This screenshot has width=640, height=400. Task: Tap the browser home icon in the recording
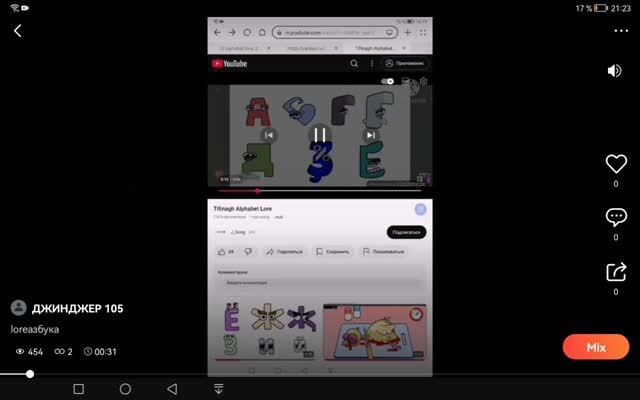click(x=262, y=32)
